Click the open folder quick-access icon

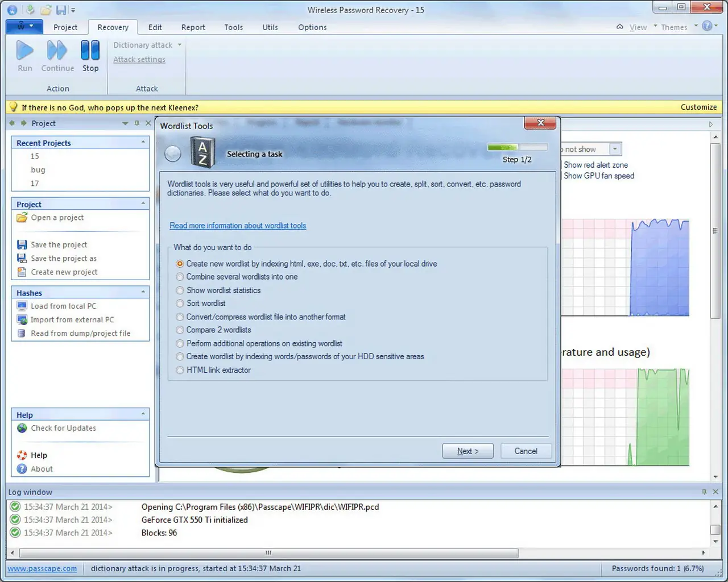pyautogui.click(x=45, y=10)
